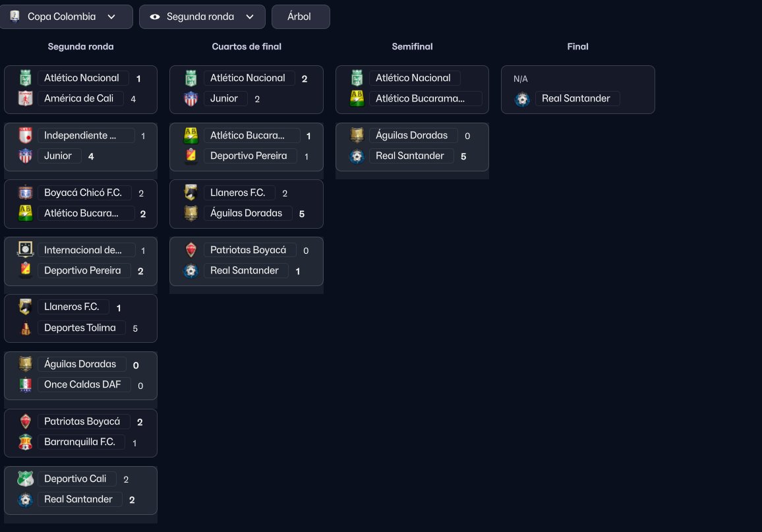The width and height of the screenshot is (762, 532).
Task: Click the Llaneros F.C. crest in Cuartos de final
Action: click(191, 192)
